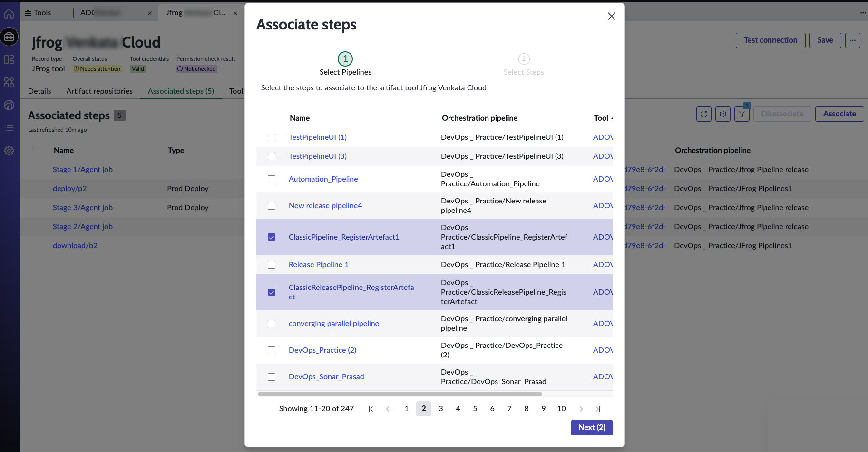Switch to the Artifact repositories tab
868x452 pixels.
(99, 91)
